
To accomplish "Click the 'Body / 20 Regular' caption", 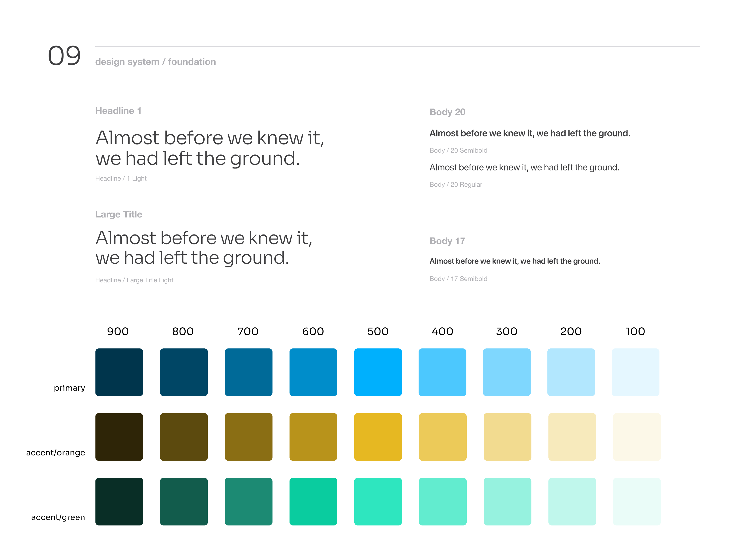I will 456,185.
